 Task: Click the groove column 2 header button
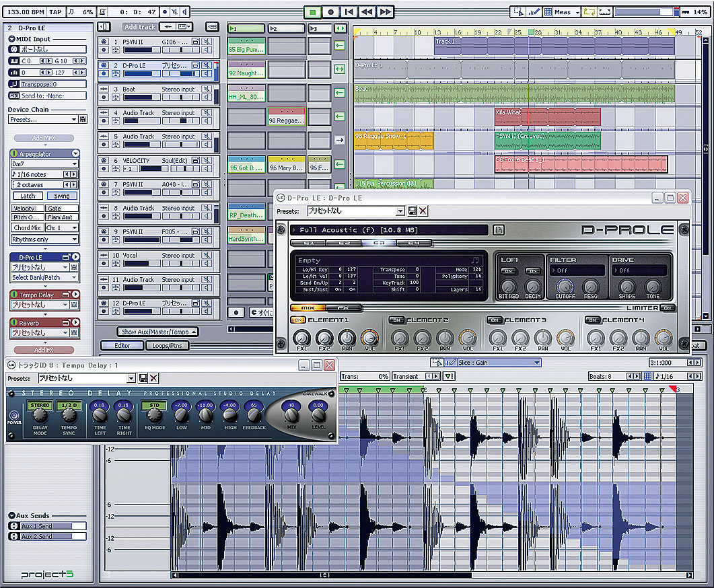click(x=286, y=28)
